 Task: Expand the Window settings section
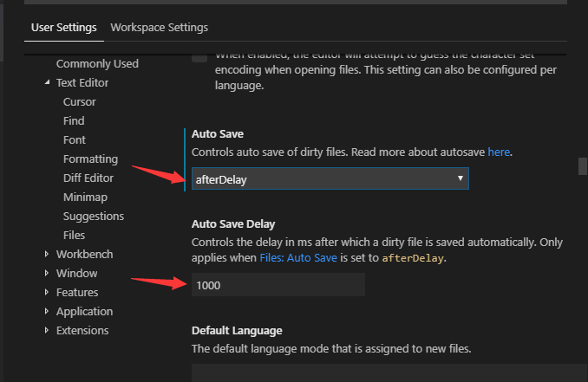48,274
